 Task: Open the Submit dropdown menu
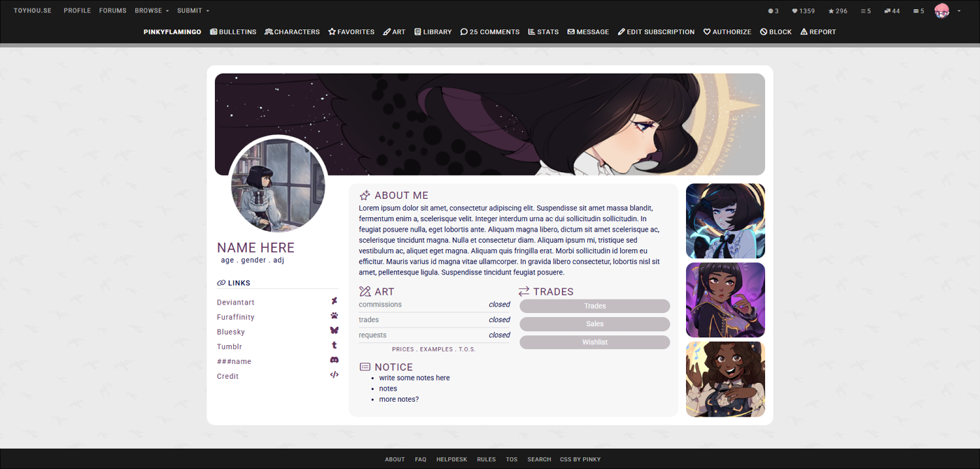pos(193,10)
